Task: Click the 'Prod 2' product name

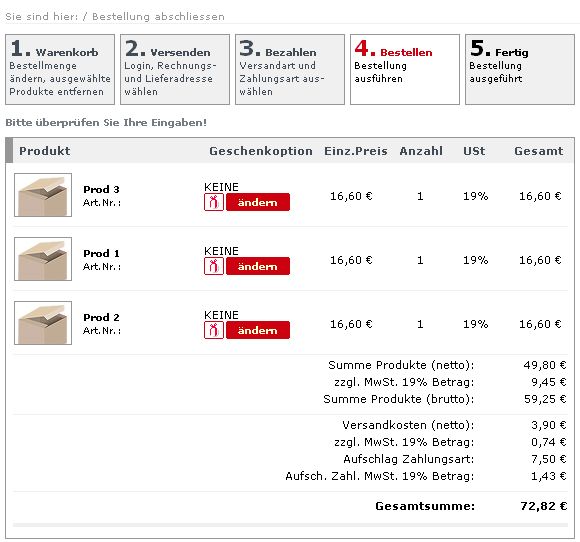Action: [101, 317]
